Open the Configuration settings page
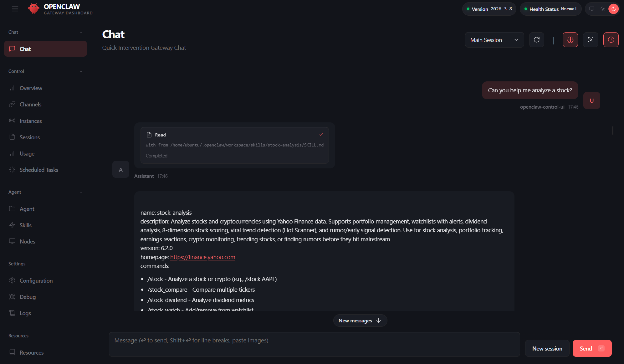This screenshot has width=624, height=364. click(x=36, y=280)
